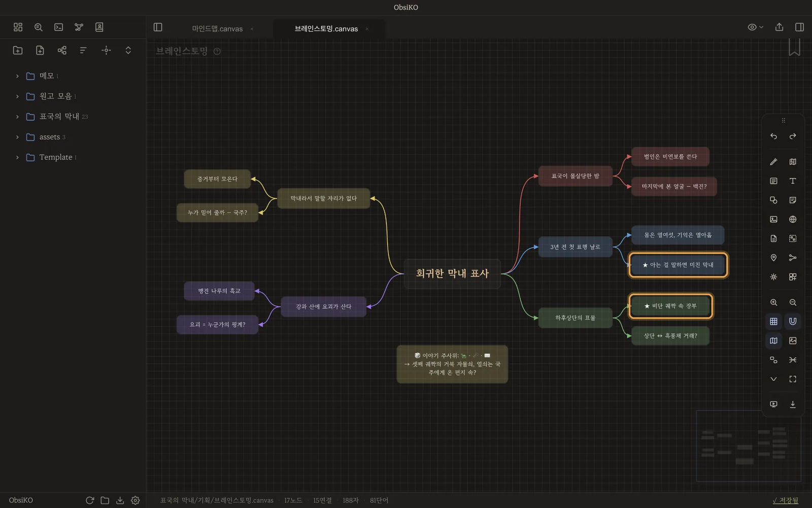Switch to the 마인드맵.canvas tab
Viewport: 812px width, 508px height.
pyautogui.click(x=217, y=29)
